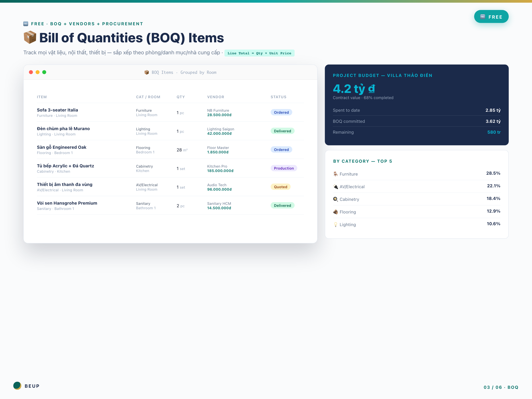This screenshot has width=532, height=399.
Task: Click the Quoted status badge
Action: coord(280,187)
